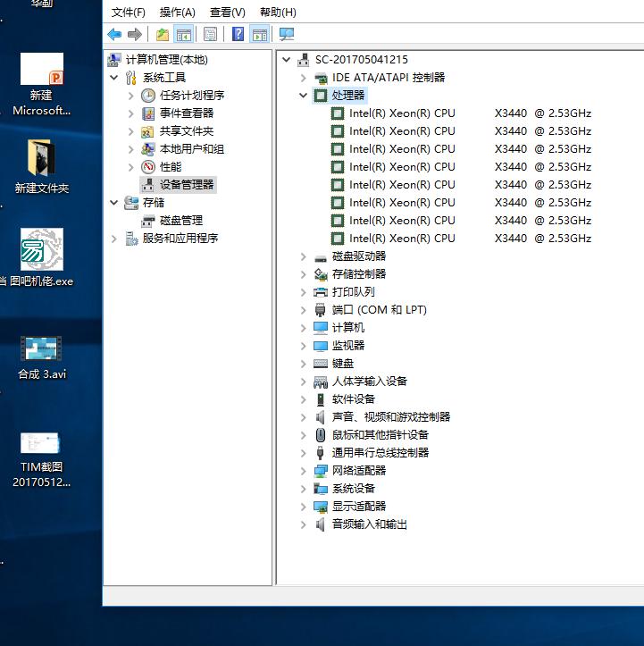Select 任务计划程序 clock icon
The height and width of the screenshot is (646, 644).
(147, 96)
